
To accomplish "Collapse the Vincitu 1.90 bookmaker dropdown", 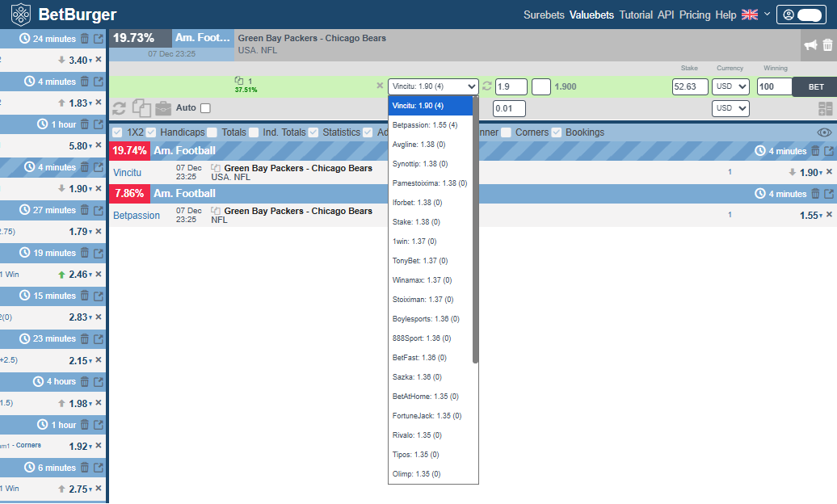I will pos(433,86).
